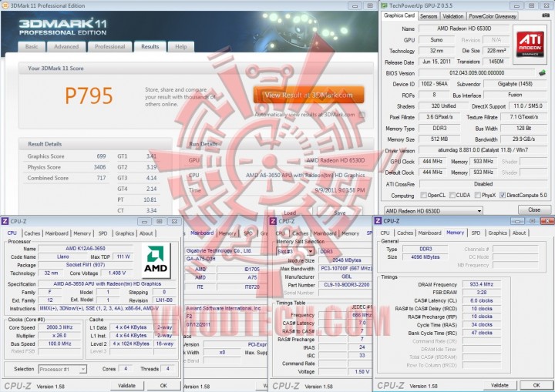The height and width of the screenshot is (392, 555).
Task: Click Validate in the leftmost CPU-Z window
Action: point(126,386)
